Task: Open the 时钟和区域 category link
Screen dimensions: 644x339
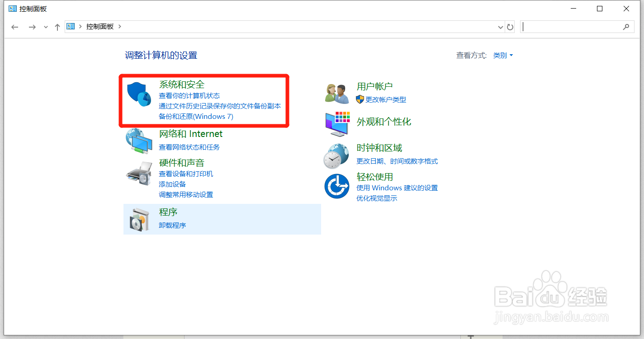Action: (379, 148)
